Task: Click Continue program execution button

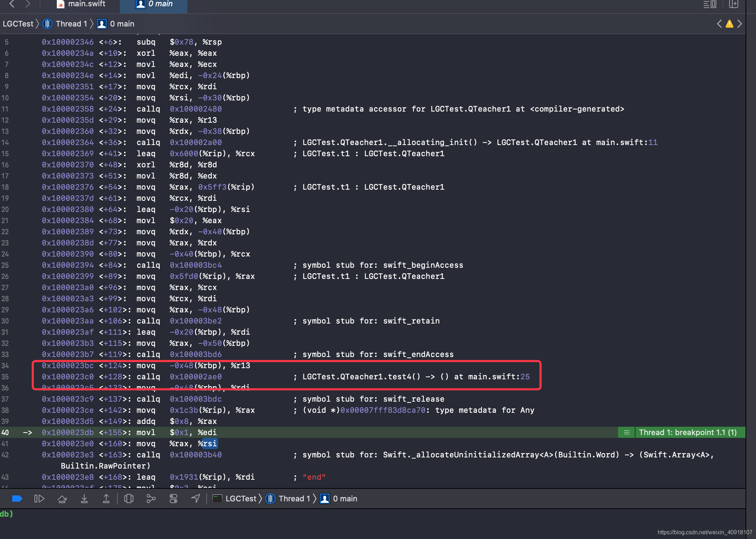Action: tap(39, 499)
